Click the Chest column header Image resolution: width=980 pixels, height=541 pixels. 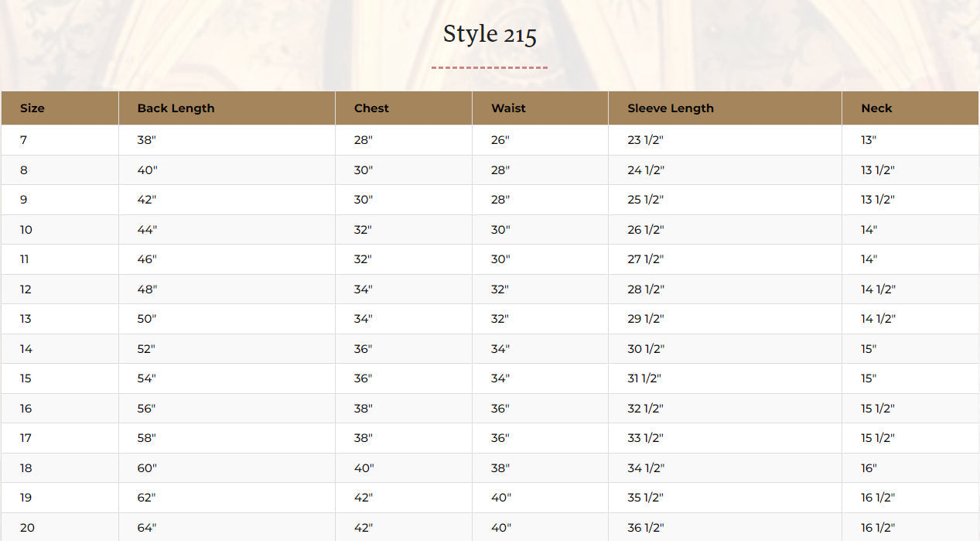pyautogui.click(x=371, y=108)
